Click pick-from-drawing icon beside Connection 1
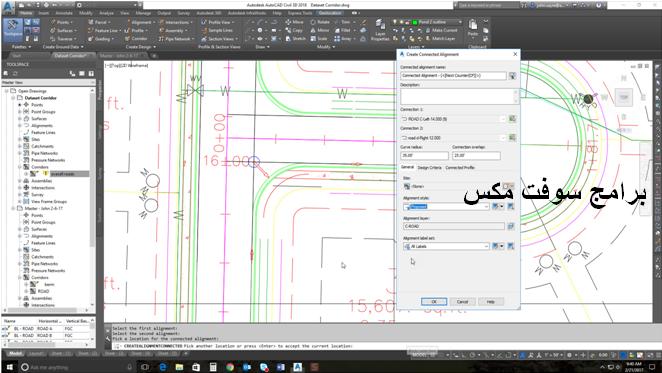662x373 pixels. (x=512, y=119)
